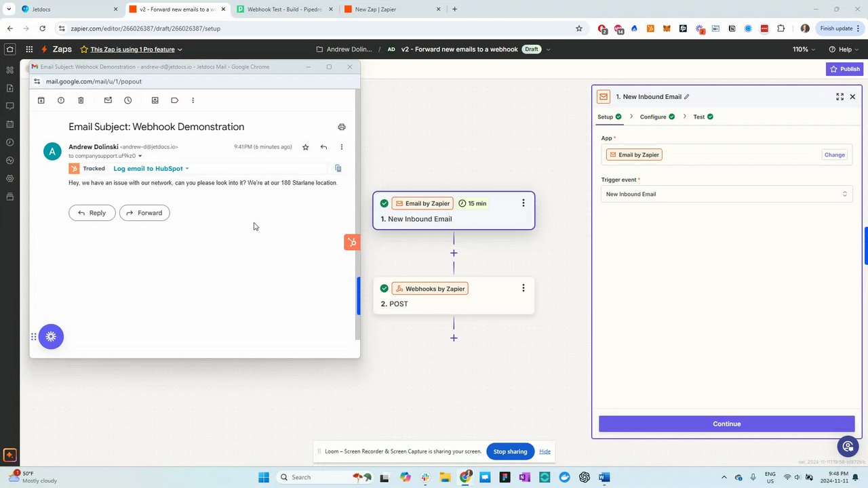Image resolution: width=868 pixels, height=488 pixels.
Task: Open the Trigger event dropdown
Action: (726, 194)
